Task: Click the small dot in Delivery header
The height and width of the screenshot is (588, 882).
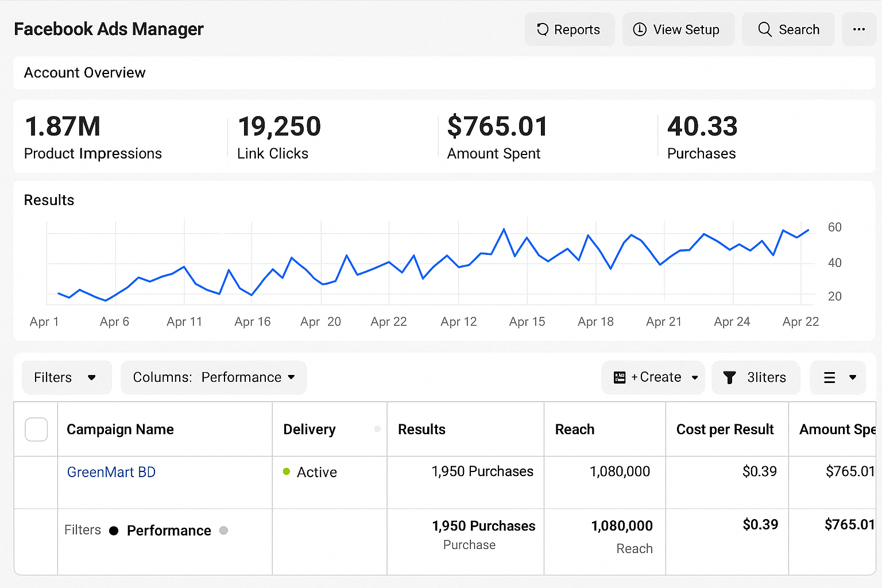Action: (x=377, y=429)
